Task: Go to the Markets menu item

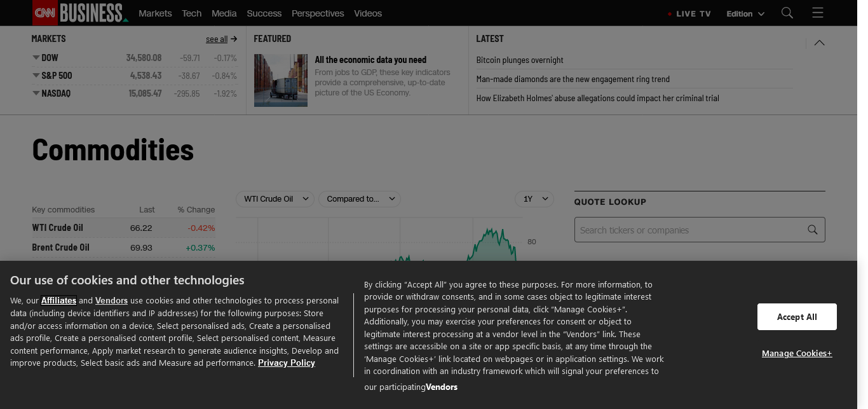Action: (155, 13)
